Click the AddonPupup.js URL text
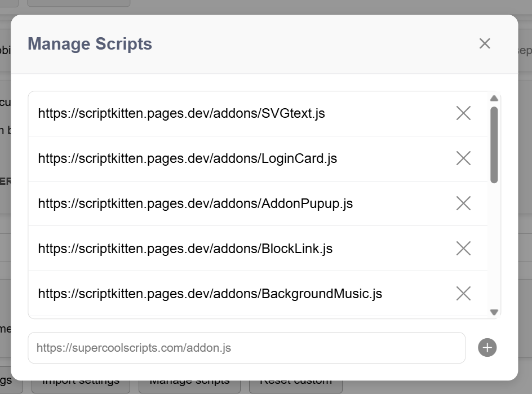Viewport: 532px width, 394px height. click(x=195, y=203)
